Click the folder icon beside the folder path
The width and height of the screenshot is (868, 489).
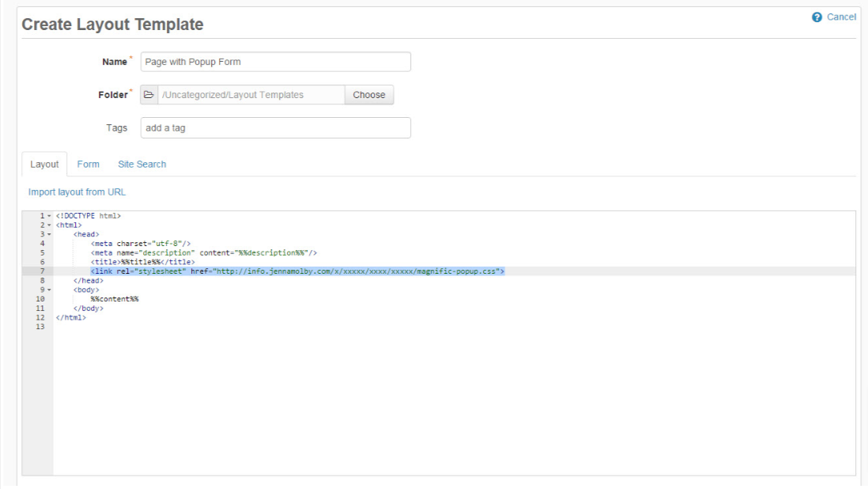click(x=149, y=95)
